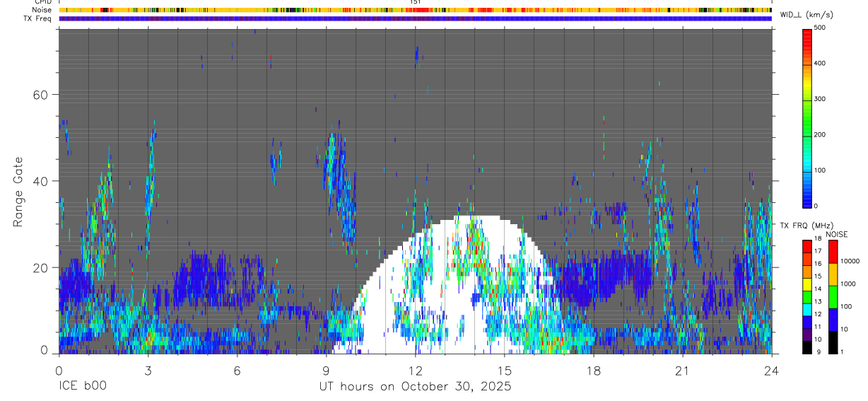868x401 pixels.
Task: Click the x-axis tick label 12
Action: pyautogui.click(x=416, y=370)
